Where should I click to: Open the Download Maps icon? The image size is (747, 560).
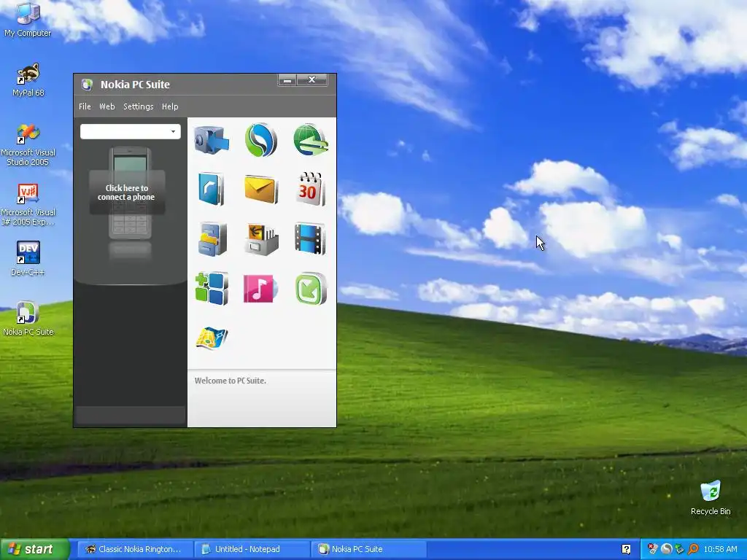212,338
